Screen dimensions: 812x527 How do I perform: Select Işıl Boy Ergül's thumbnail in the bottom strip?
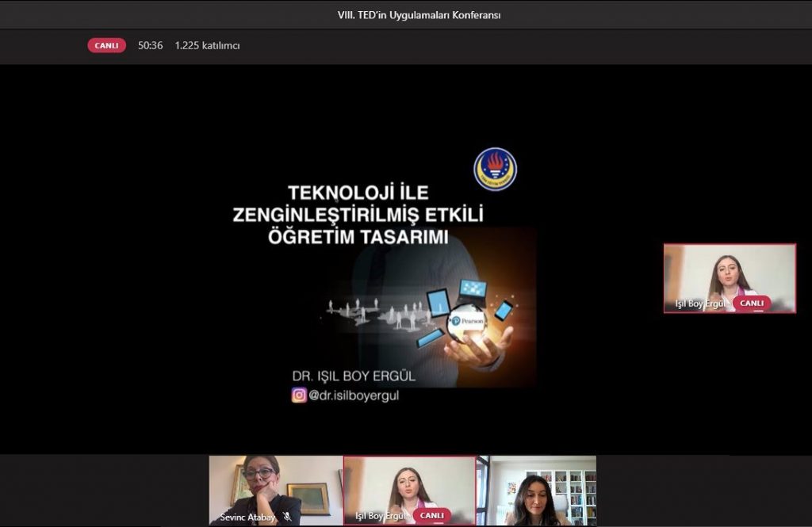click(x=410, y=491)
